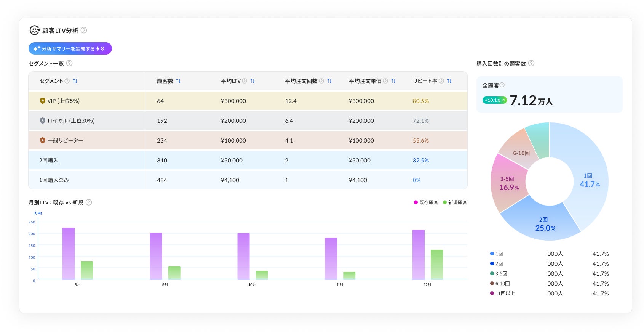The height and width of the screenshot is (334, 644).
Task: Click help icon in セグメント column header
Action: click(67, 81)
